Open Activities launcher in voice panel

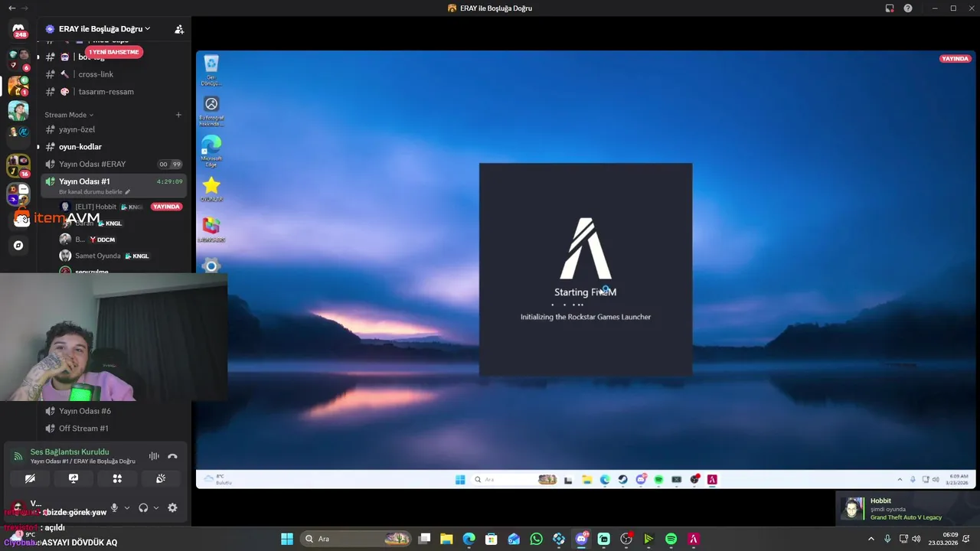117,478
